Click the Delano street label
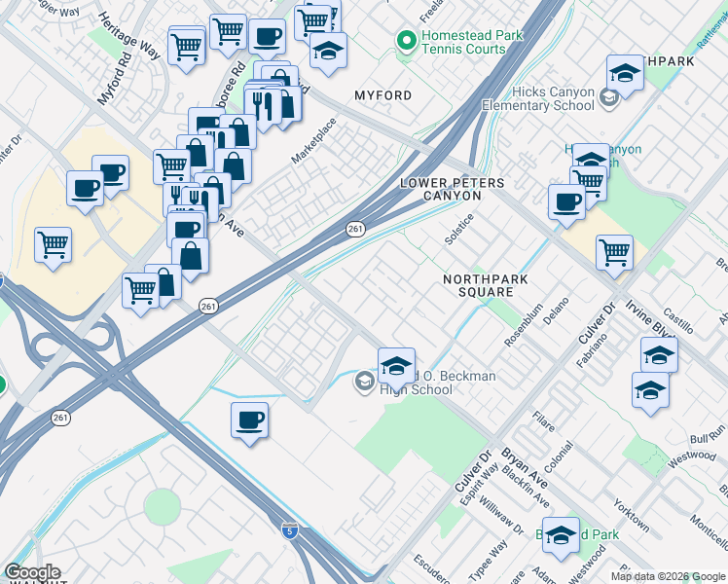The width and height of the screenshot is (728, 584). pos(556,311)
